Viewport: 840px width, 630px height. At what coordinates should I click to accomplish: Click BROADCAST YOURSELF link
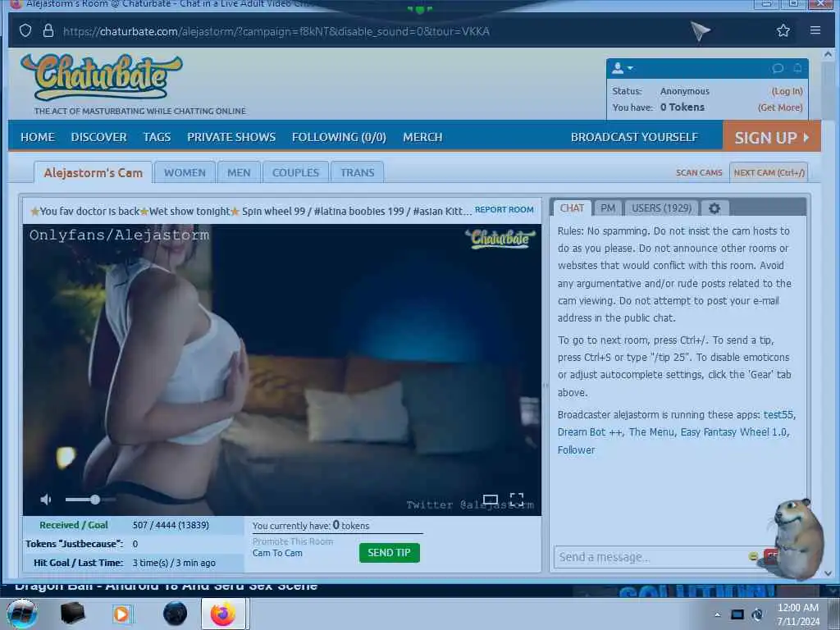[634, 137]
